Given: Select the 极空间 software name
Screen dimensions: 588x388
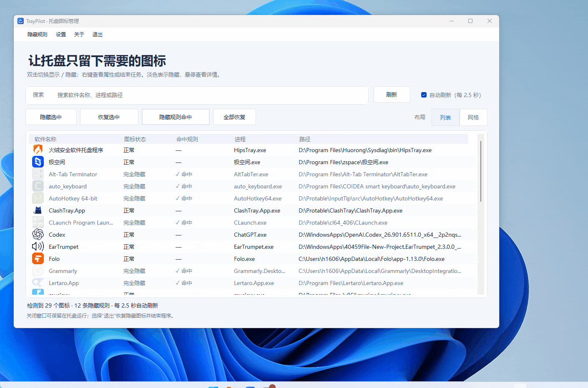Looking at the screenshot, I should tap(57, 162).
